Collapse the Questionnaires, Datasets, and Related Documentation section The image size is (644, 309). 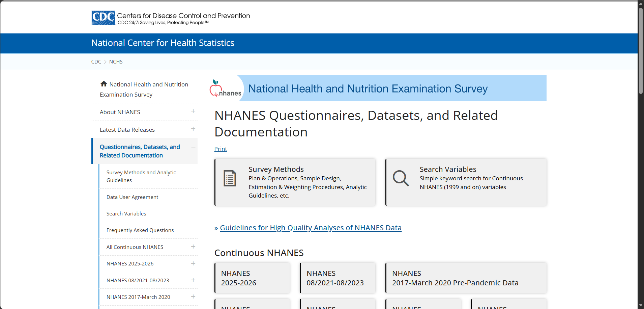(x=193, y=148)
